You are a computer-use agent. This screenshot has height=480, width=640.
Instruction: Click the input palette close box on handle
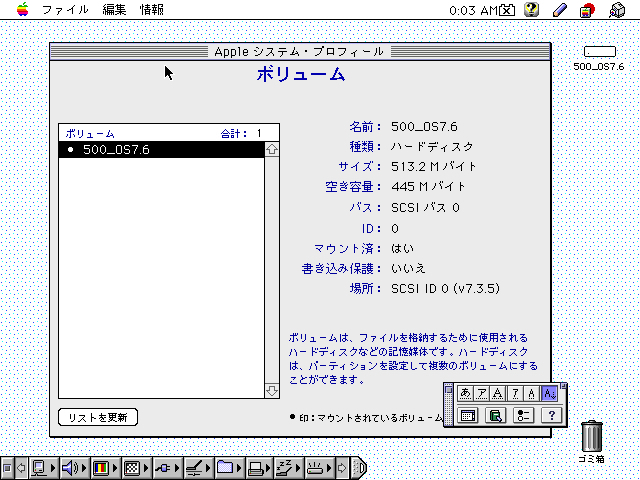point(448,390)
